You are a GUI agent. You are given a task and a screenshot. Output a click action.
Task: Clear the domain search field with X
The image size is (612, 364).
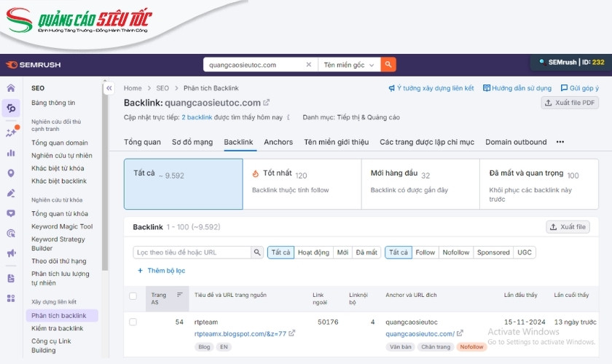pyautogui.click(x=309, y=64)
